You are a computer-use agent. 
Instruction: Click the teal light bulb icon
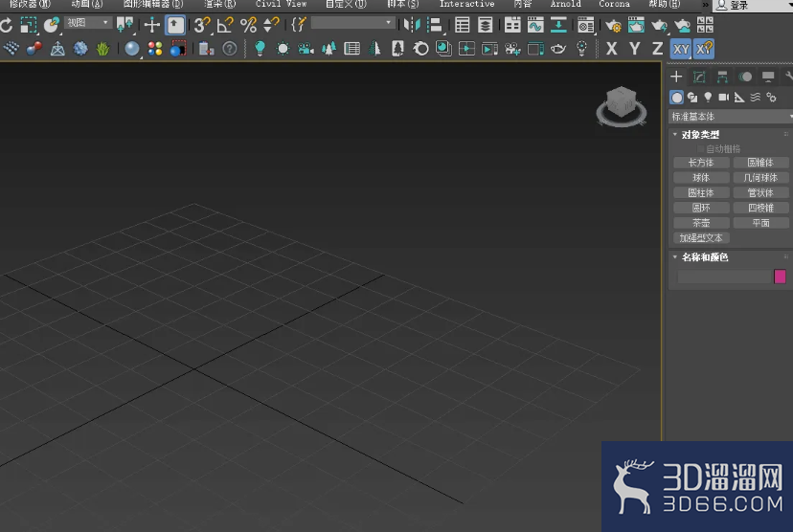[x=260, y=49]
